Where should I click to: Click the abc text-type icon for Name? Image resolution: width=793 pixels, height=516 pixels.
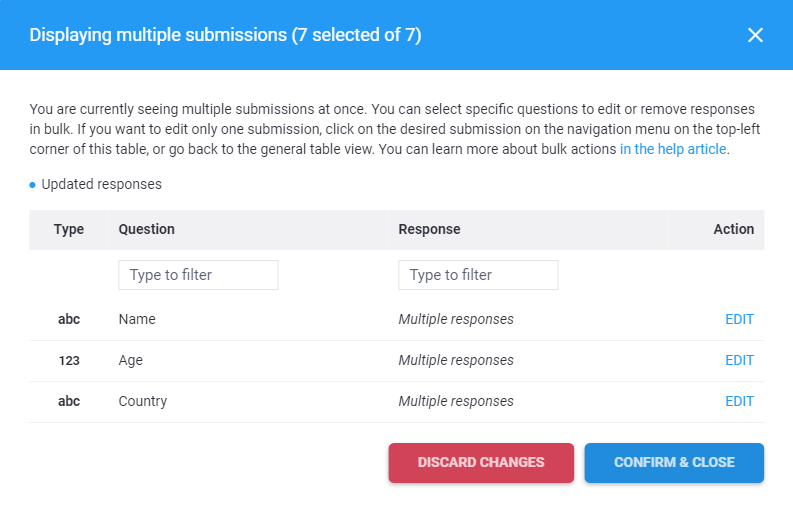coord(69,320)
